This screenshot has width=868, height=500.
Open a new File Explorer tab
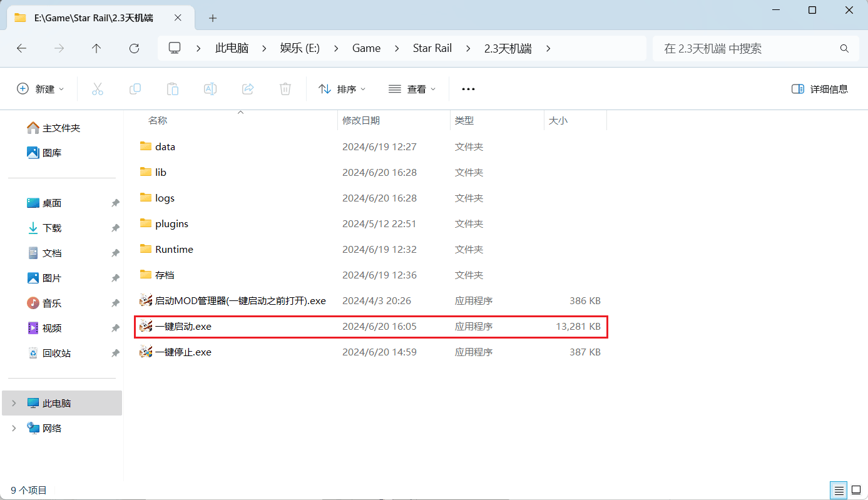pos(213,18)
